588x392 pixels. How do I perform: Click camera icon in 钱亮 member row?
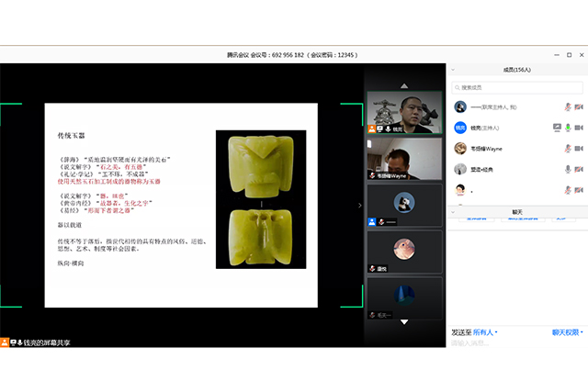[579, 128]
